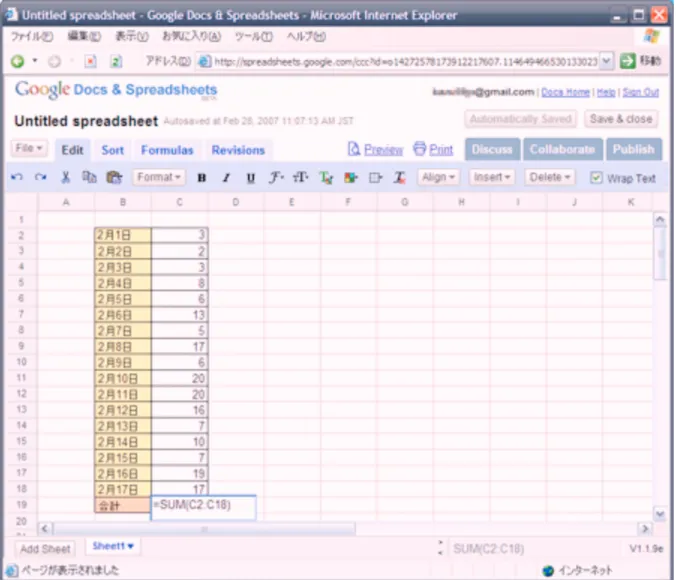Click the browser Forward button
Image resolution: width=676 pixels, height=580 pixels.
54,62
